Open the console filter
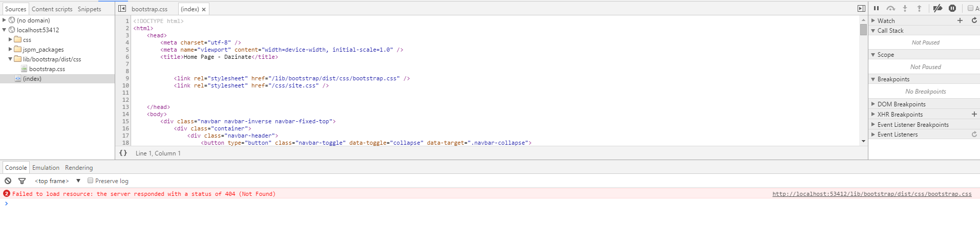Viewport: 980px width, 246px height. click(22, 181)
